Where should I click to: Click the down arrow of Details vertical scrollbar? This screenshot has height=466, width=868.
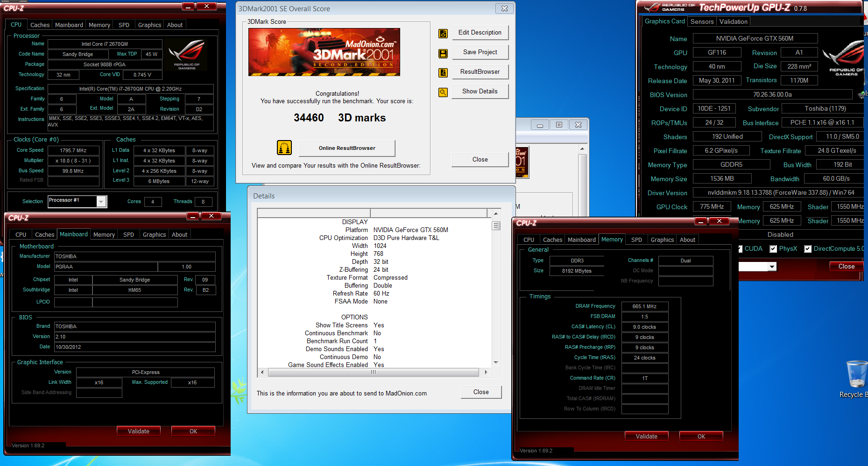(496, 362)
